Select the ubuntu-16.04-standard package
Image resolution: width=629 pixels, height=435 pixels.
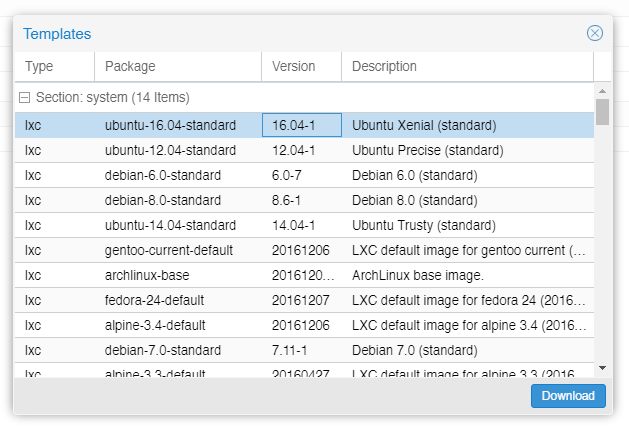tap(170, 125)
